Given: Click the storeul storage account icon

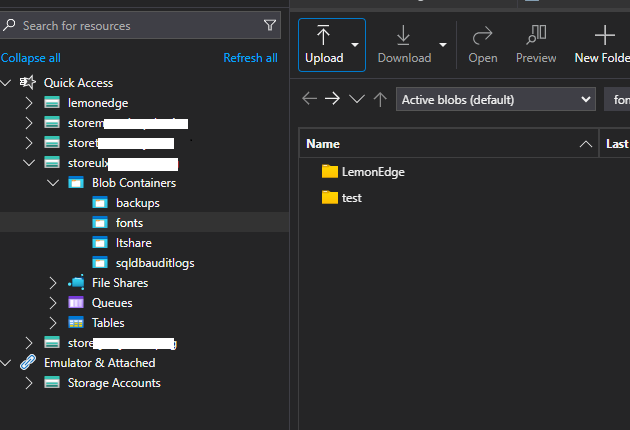Looking at the screenshot, I should click(52, 162).
